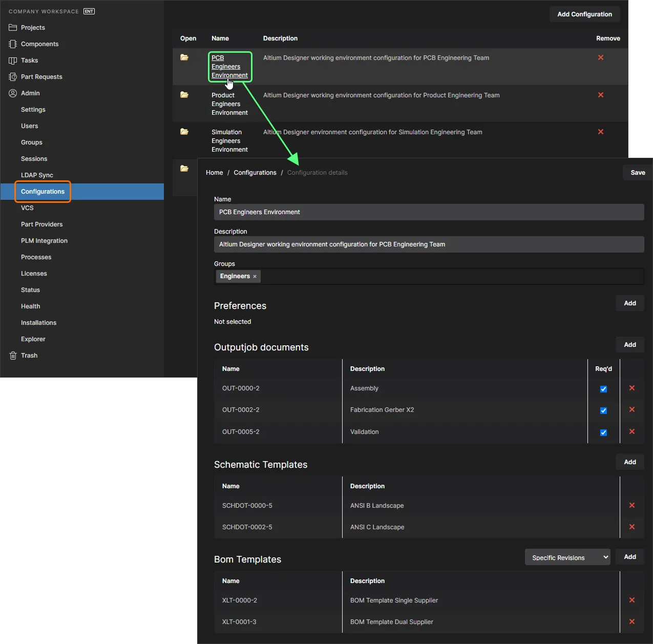Remove Engineers group tag
The height and width of the screenshot is (644, 653).
pos(255,277)
